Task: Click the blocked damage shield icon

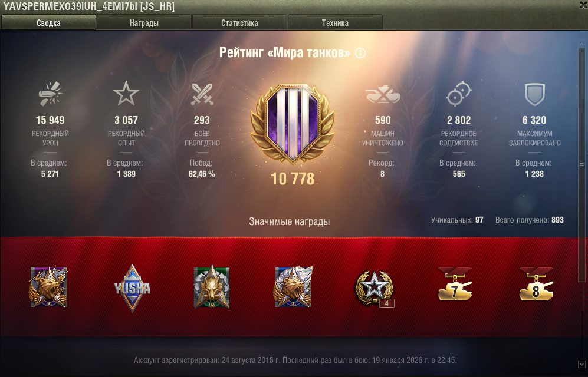Action: (x=534, y=94)
